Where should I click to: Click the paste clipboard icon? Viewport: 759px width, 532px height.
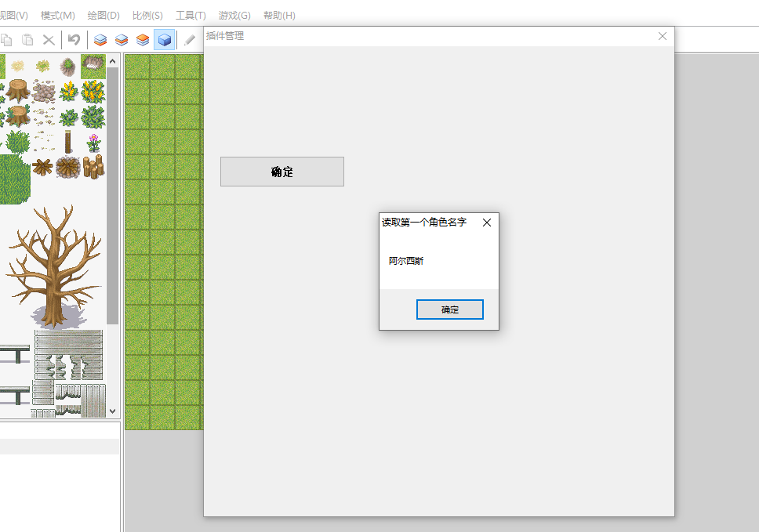27,40
